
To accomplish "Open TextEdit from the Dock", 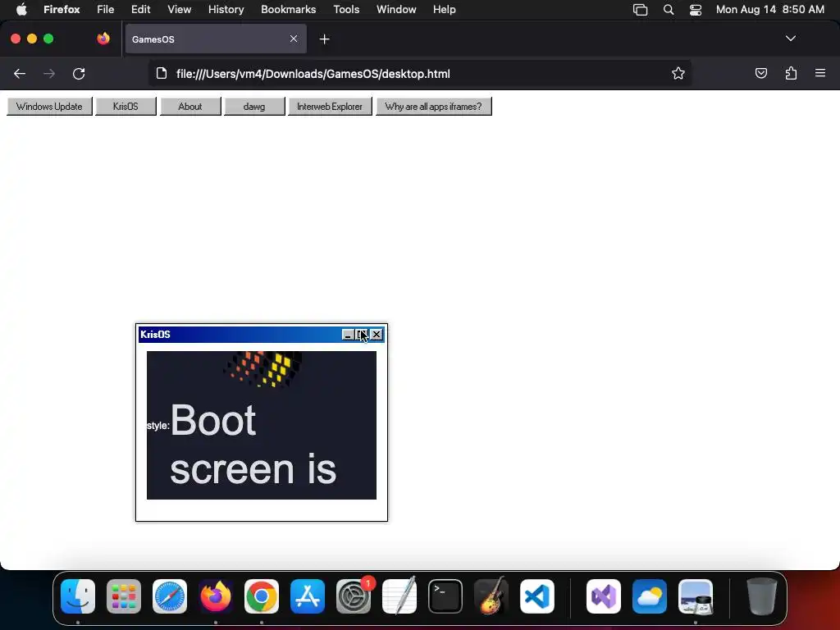I will coord(399,596).
